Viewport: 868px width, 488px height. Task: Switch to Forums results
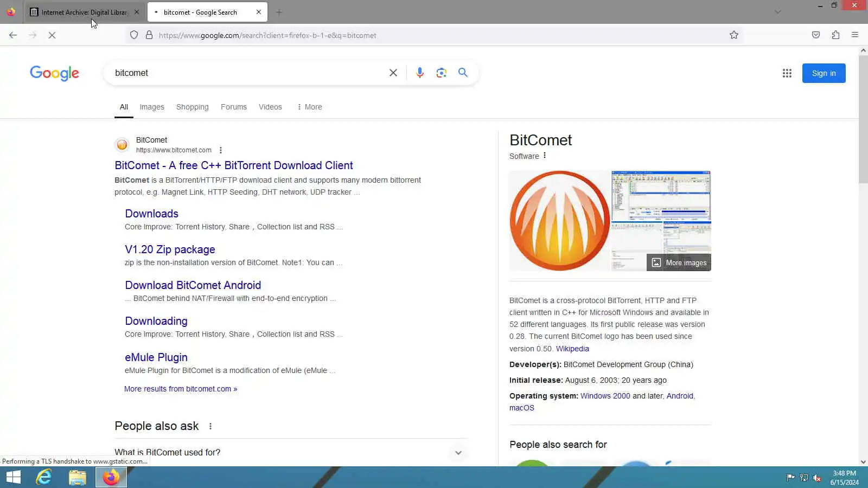pos(234,107)
